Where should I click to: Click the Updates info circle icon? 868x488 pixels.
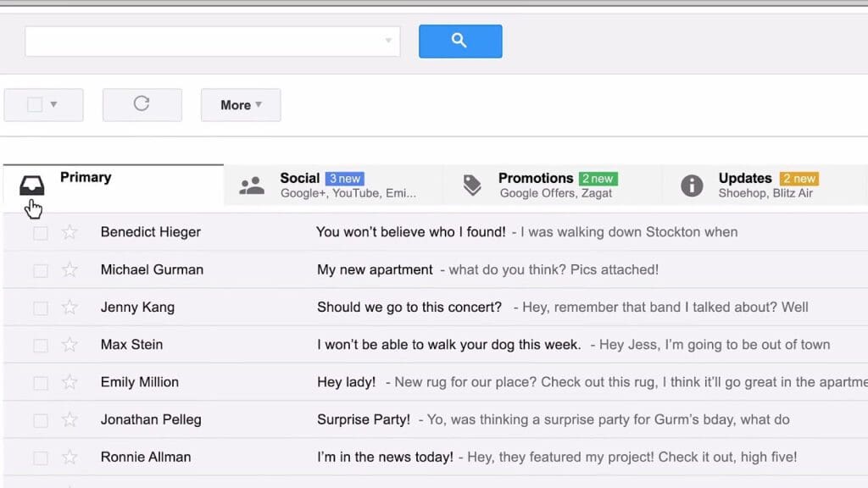(691, 185)
